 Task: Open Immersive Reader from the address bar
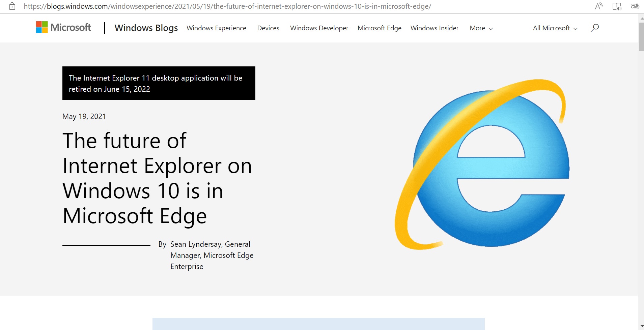(x=617, y=6)
